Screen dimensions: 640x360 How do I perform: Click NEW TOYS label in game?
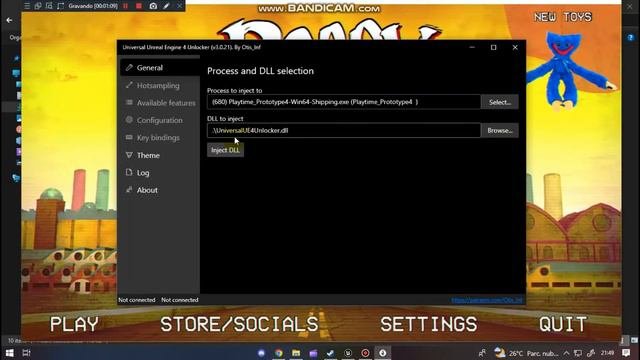click(x=562, y=17)
